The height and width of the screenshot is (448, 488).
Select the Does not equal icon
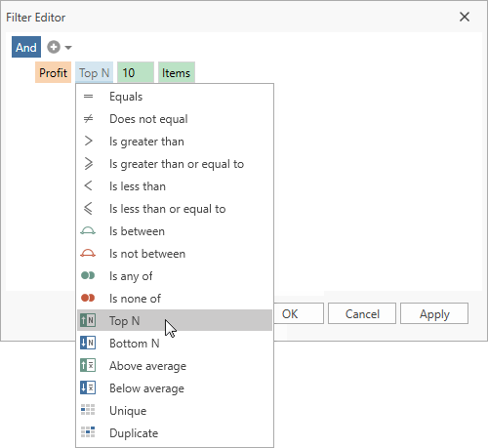pyautogui.click(x=88, y=119)
